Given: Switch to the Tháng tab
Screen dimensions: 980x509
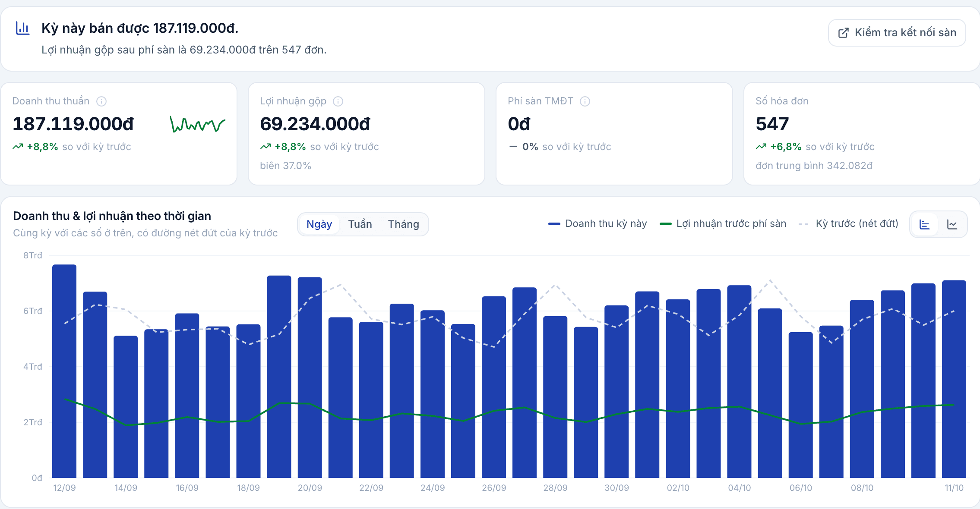Looking at the screenshot, I should pos(404,224).
